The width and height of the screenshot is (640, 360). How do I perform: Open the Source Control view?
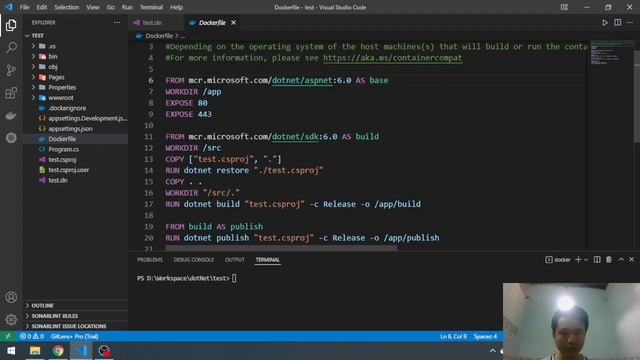point(11,70)
